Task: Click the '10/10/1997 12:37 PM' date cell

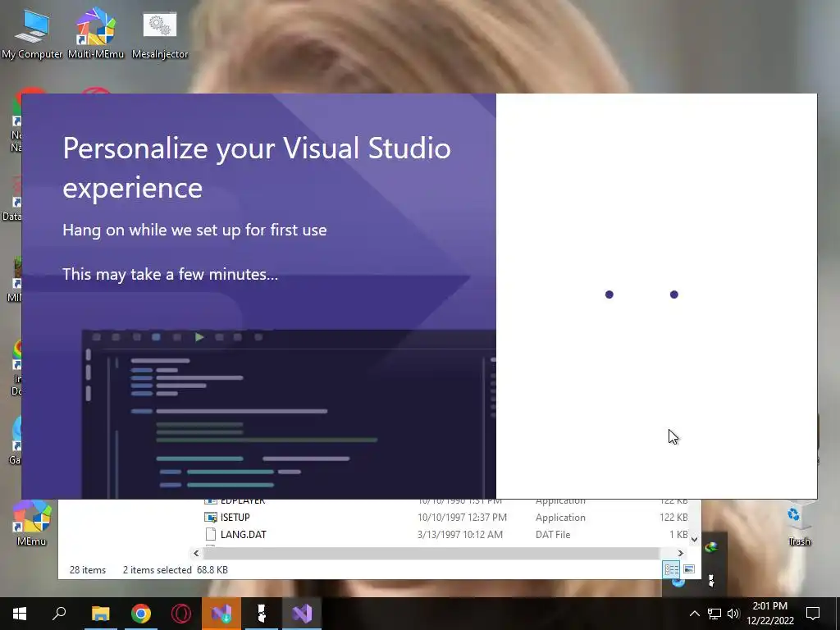Action: pyautogui.click(x=462, y=518)
